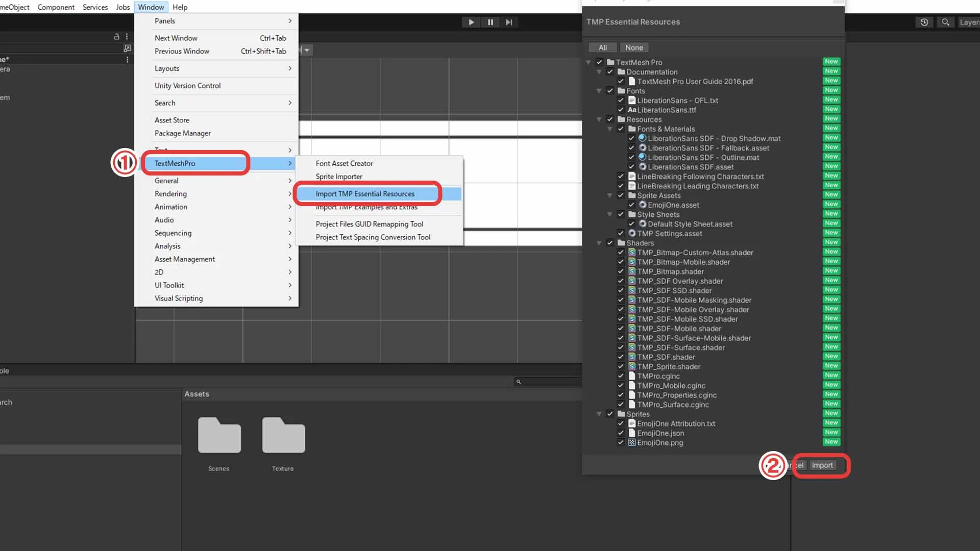Click the Import button

click(822, 465)
